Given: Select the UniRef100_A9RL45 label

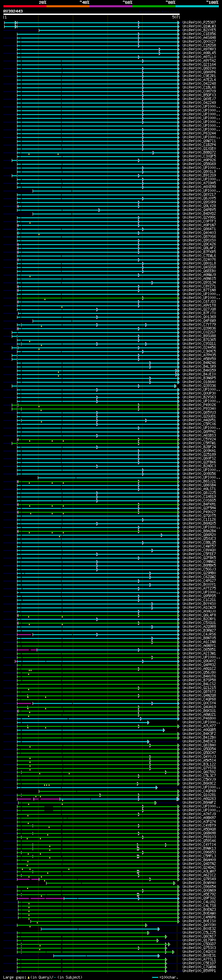Looking at the screenshot, I should tap(199, 53).
